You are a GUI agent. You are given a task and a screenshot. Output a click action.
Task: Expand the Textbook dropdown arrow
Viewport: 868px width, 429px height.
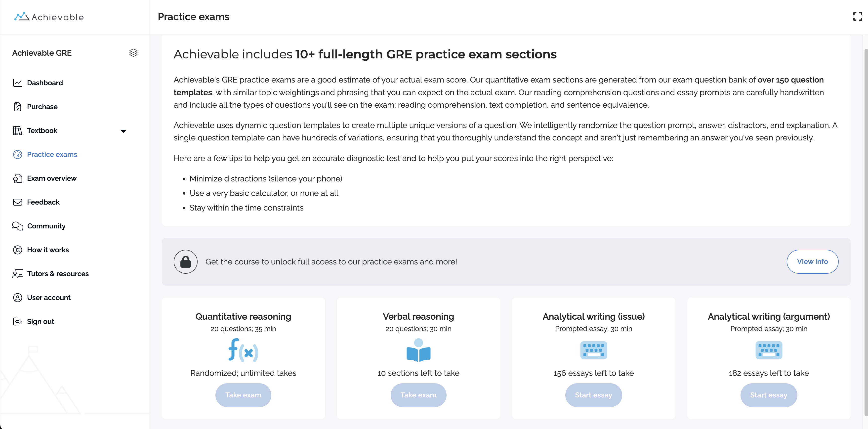point(123,131)
